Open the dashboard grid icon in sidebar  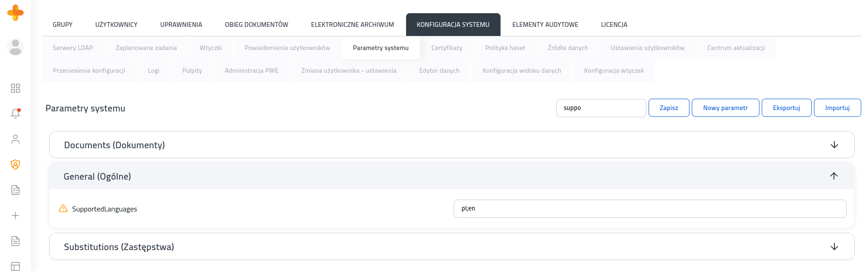(15, 88)
